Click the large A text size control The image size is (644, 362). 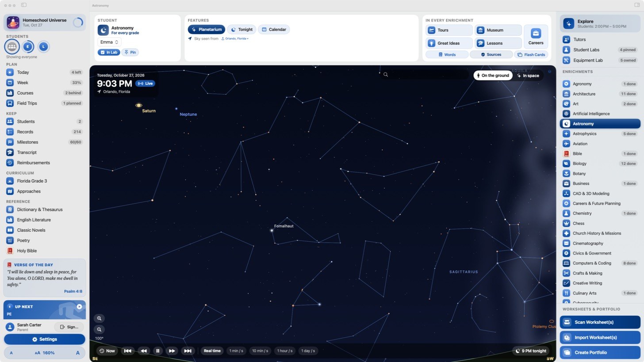(x=78, y=353)
